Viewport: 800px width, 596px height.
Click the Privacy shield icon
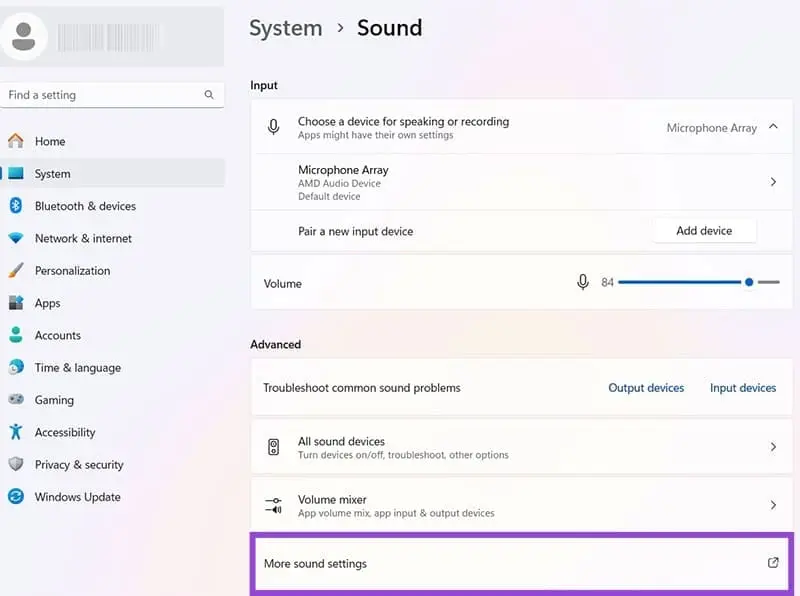pyautogui.click(x=16, y=464)
